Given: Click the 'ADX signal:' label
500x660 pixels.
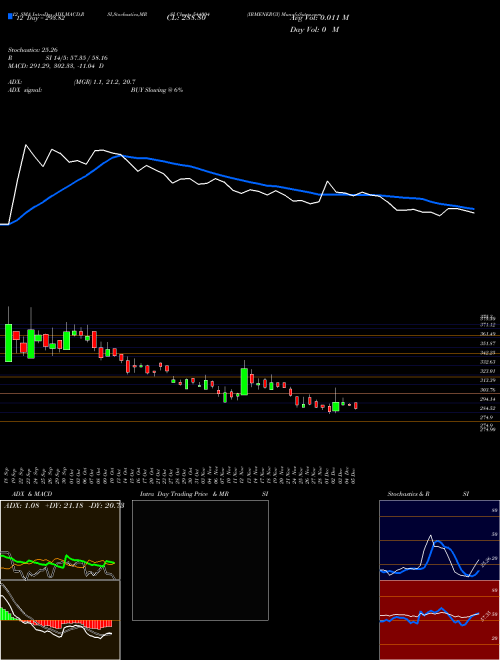Looking at the screenshot, I should click(x=25, y=90).
